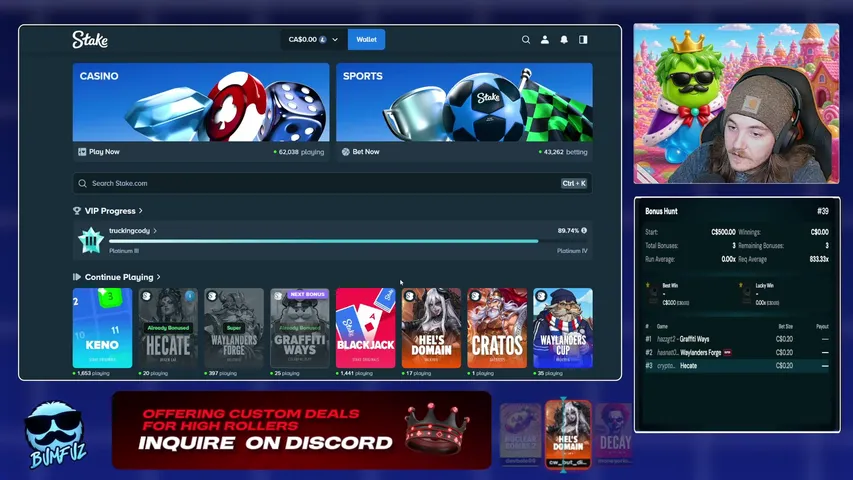Viewport: 853px width, 480px height.
Task: Click the Platinum IV label
Action: (572, 251)
